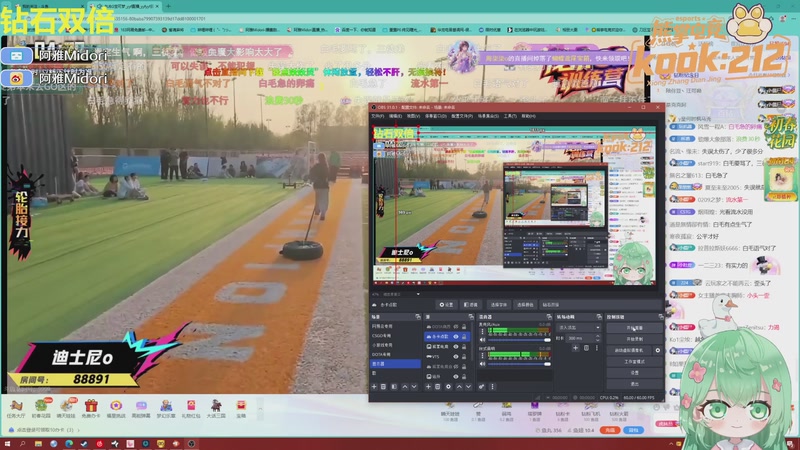Toggle lock on the DOTA source row

[464, 327]
